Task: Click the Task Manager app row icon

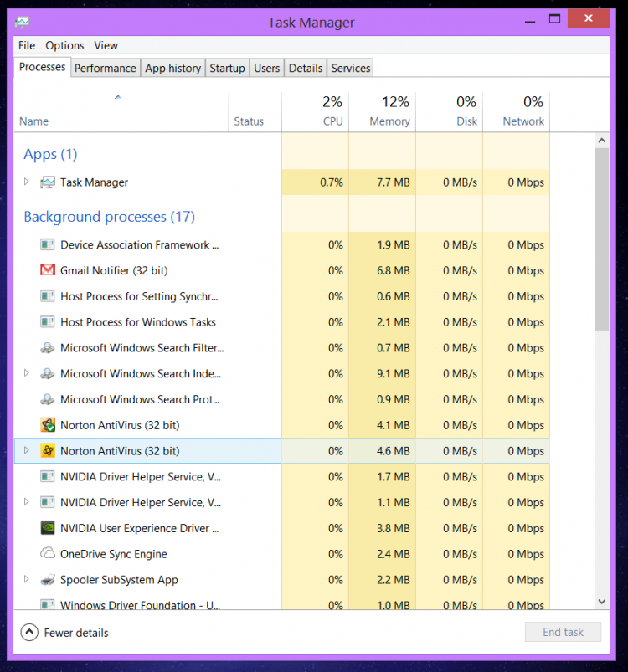Action: coord(48,182)
